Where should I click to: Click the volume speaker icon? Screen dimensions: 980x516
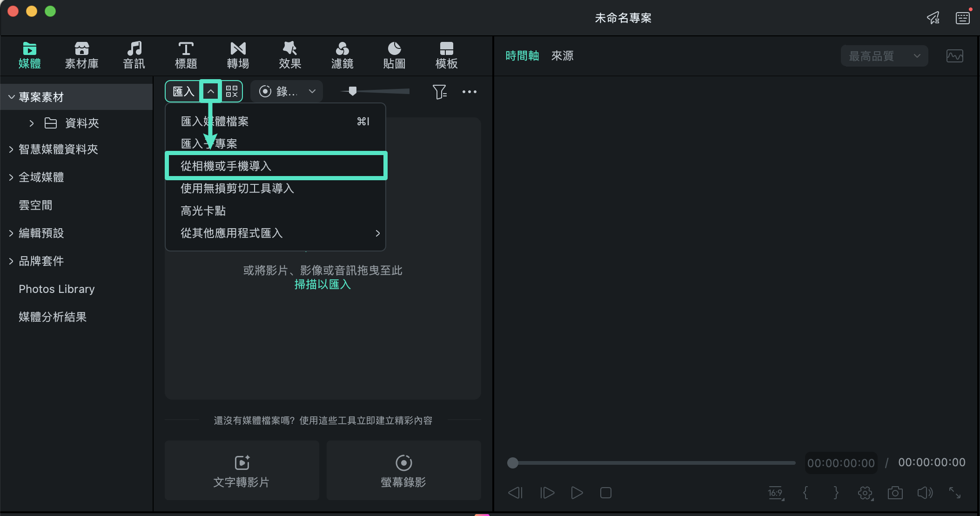pos(925,493)
